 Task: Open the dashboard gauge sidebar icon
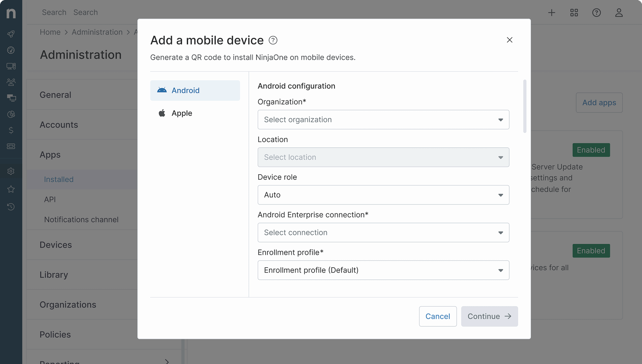(x=11, y=50)
